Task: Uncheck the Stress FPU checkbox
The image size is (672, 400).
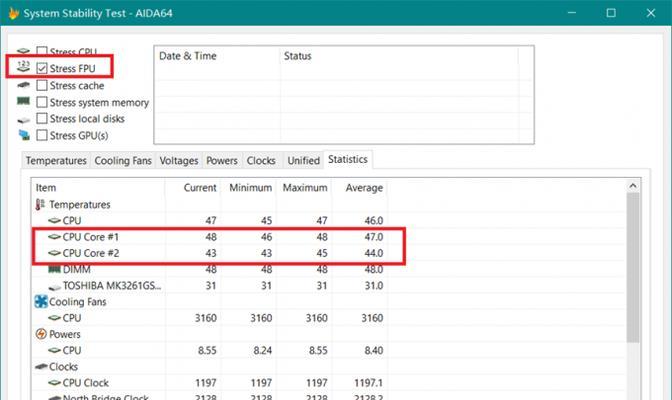Action: (x=42, y=68)
